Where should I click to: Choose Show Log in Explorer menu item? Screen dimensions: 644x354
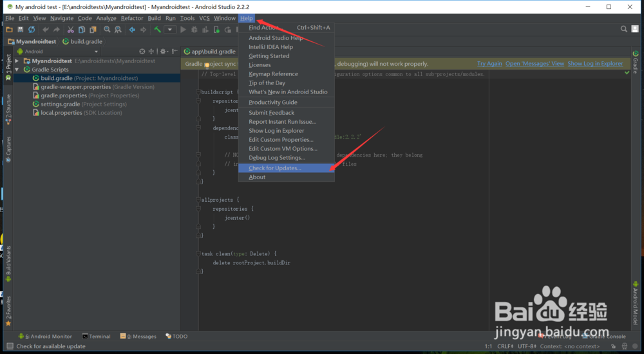(287, 131)
